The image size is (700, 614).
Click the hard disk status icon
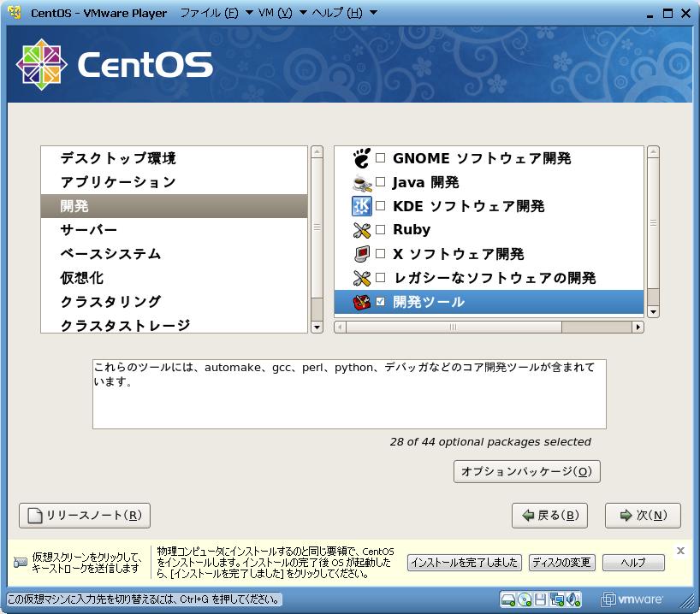[508, 599]
